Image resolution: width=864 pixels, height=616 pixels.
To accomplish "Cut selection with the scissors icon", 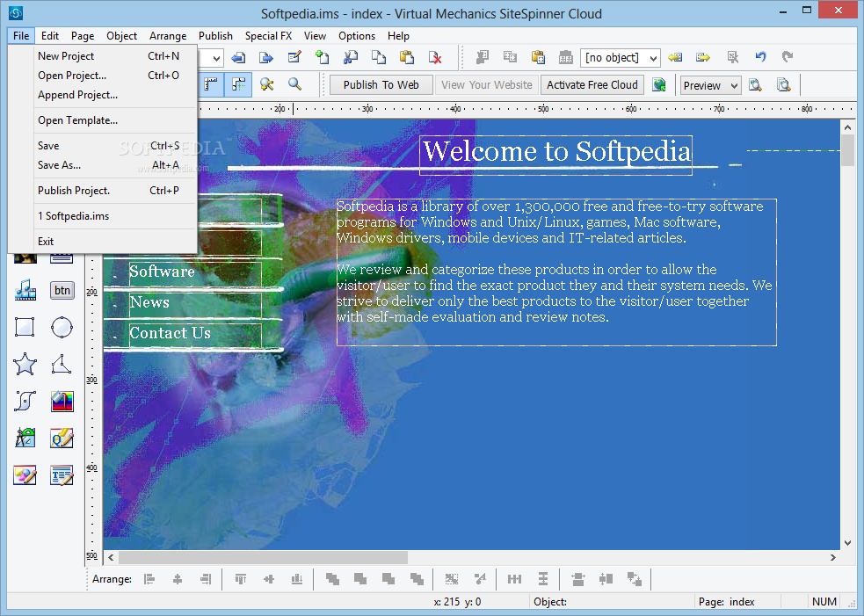I will 351,57.
